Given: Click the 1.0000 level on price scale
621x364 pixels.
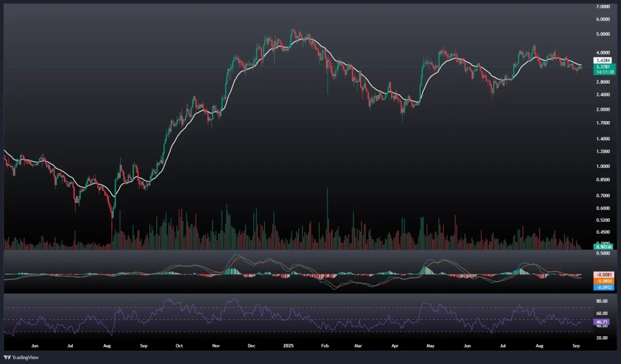Looking at the screenshot, I should pos(603,167).
